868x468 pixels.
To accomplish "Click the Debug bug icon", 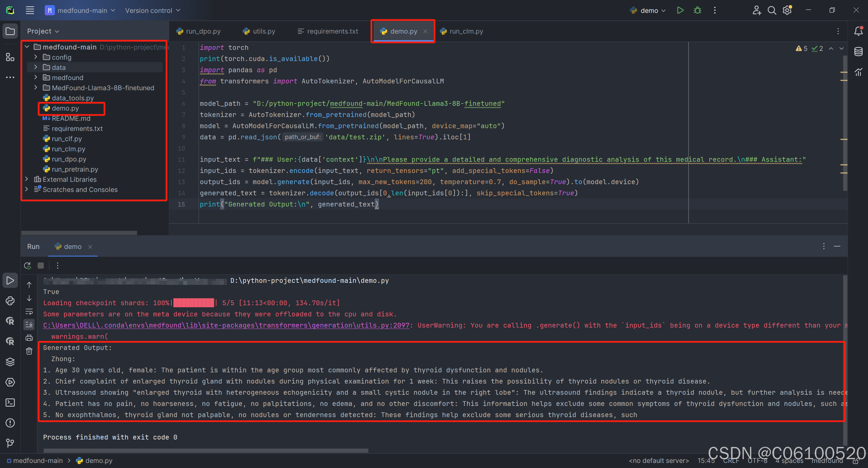I will (x=697, y=11).
